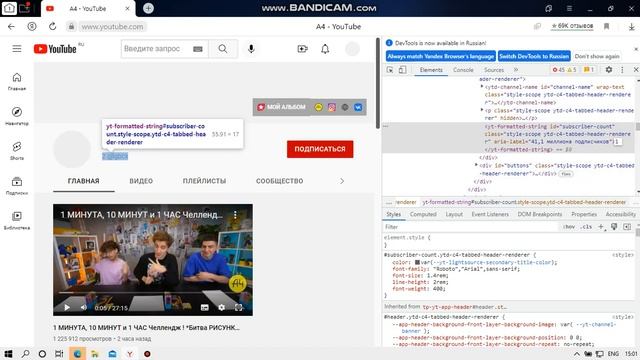The width and height of the screenshot is (640, 360).
Task: Show more channel tabs with right chevron
Action: (x=342, y=181)
